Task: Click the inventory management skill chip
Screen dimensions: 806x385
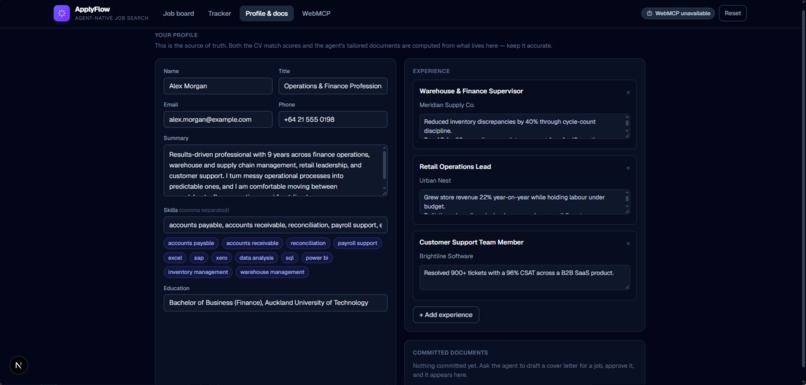Action: click(x=198, y=272)
